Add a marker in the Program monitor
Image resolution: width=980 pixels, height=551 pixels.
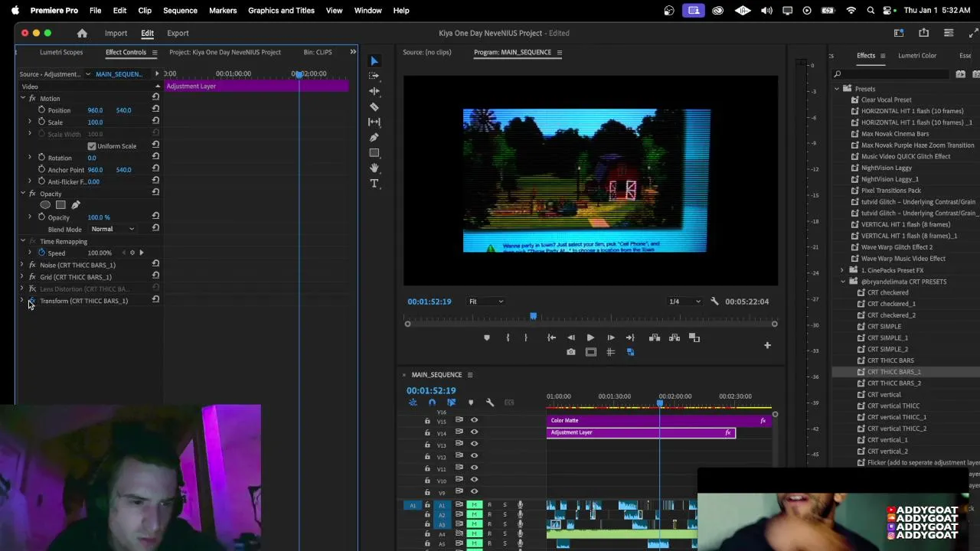pyautogui.click(x=487, y=337)
